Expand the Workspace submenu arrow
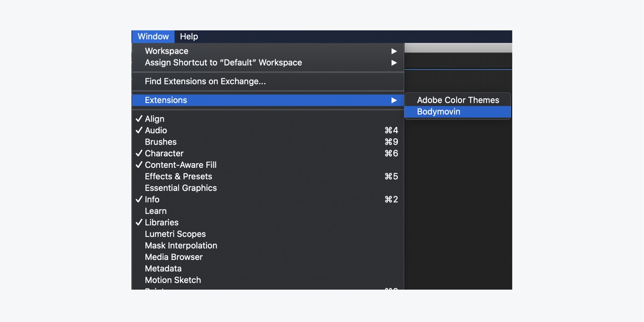The width and height of the screenshot is (644, 322). (x=394, y=51)
